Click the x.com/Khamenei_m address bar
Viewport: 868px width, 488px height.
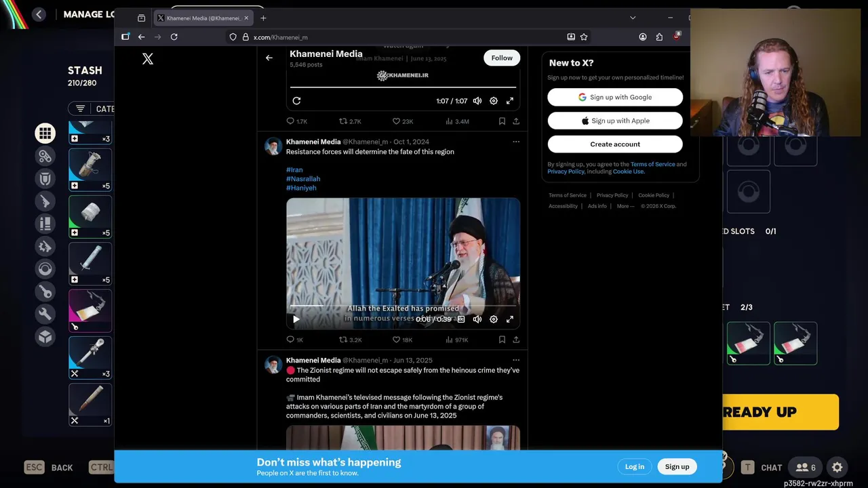407,37
